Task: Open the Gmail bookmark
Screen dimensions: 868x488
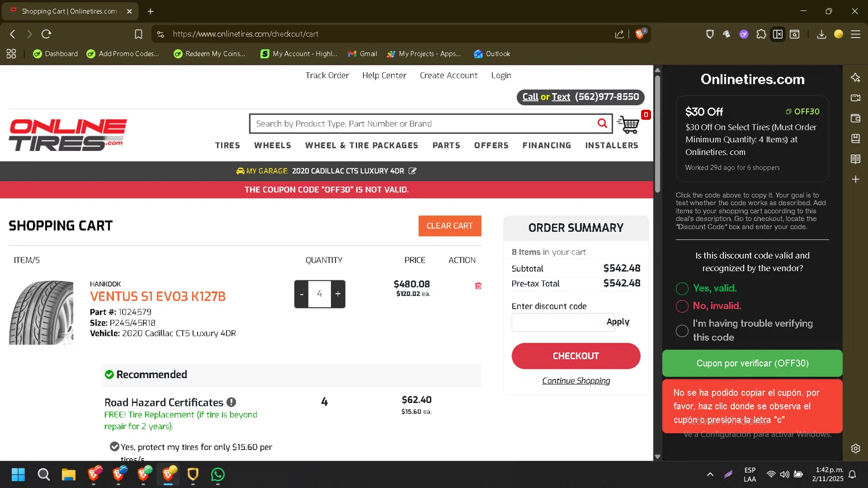Action: pyautogui.click(x=362, y=54)
